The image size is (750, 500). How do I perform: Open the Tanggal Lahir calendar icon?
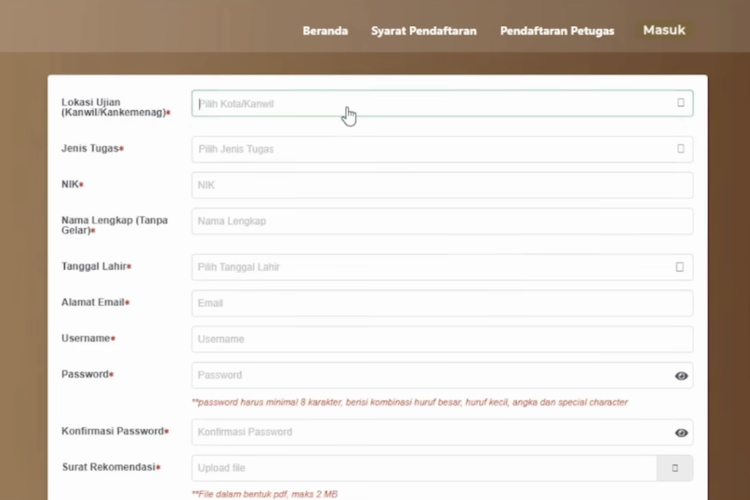[x=680, y=267]
